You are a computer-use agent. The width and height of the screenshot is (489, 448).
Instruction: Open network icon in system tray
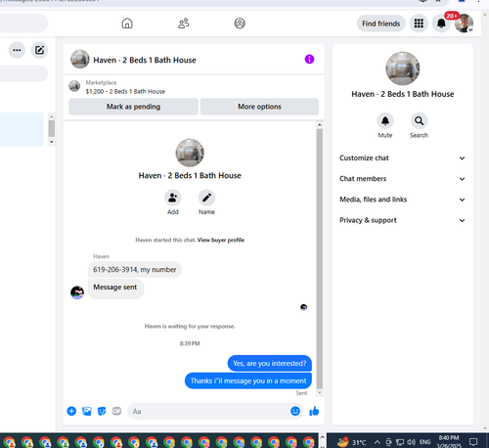click(x=400, y=442)
